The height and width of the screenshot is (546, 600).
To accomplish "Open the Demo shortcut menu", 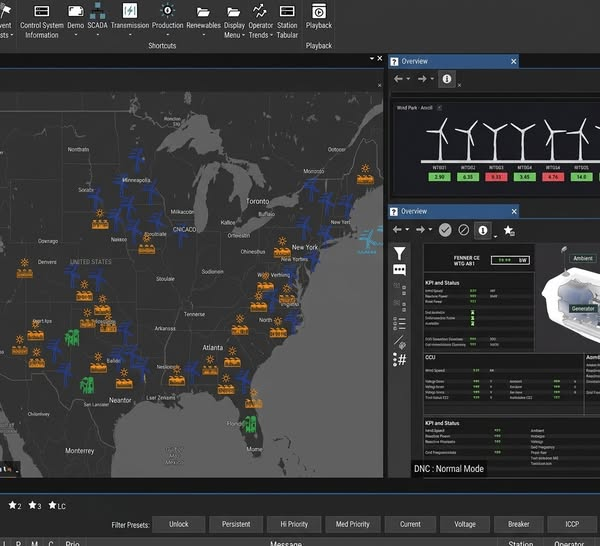I will point(75,21).
